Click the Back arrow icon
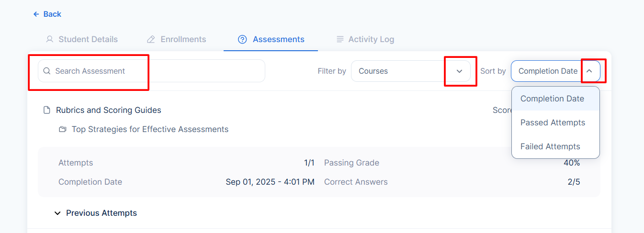 click(36, 14)
